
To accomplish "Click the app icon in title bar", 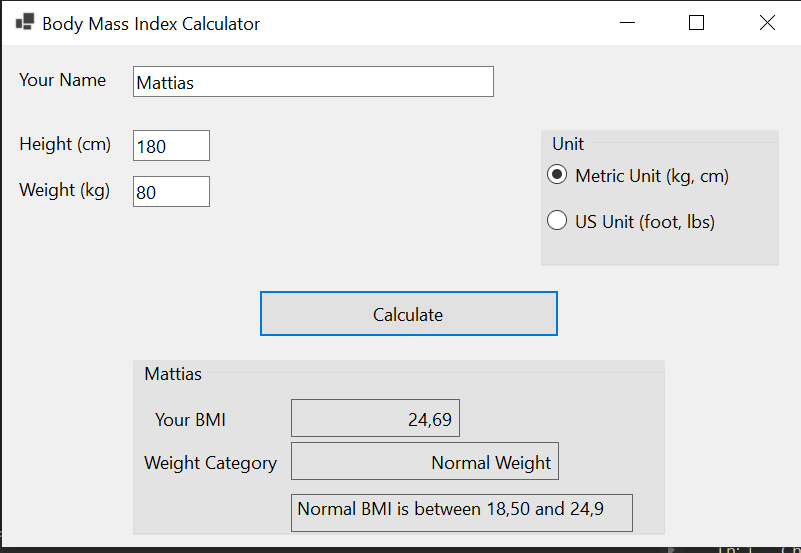I will pyautogui.click(x=25, y=22).
